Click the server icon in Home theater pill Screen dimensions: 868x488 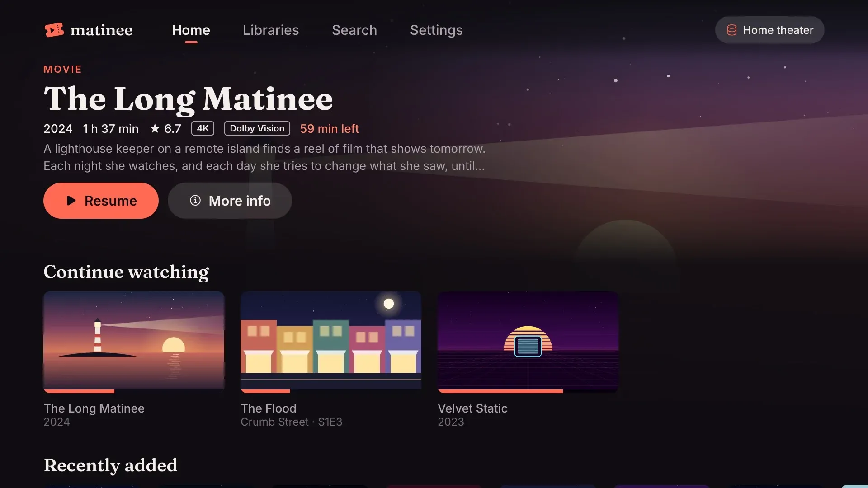point(731,30)
